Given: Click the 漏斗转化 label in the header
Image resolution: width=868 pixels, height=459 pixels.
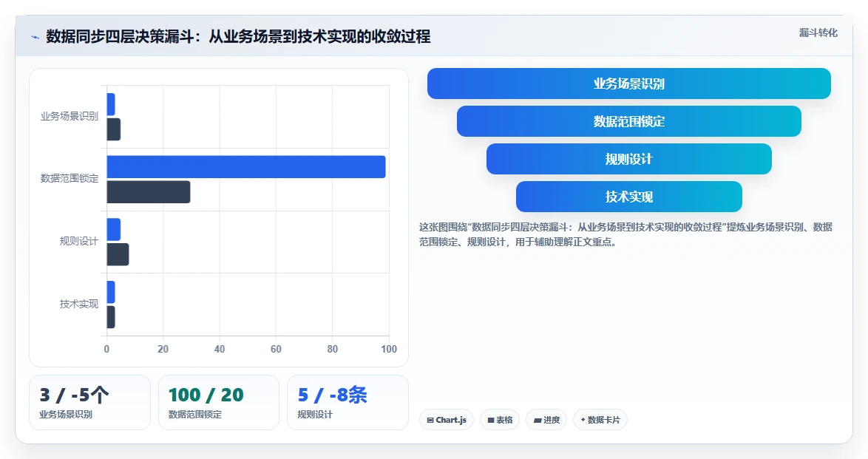Looking at the screenshot, I should [818, 33].
